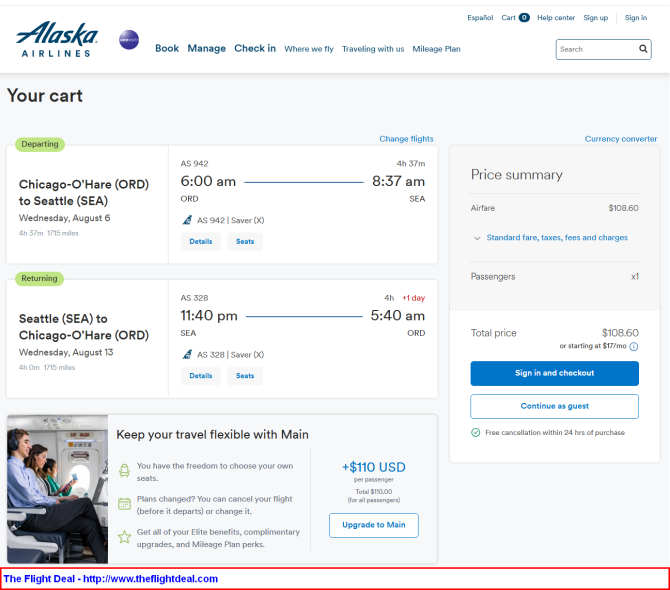
Task: Click Sign in and checkout button
Action: pyautogui.click(x=554, y=373)
